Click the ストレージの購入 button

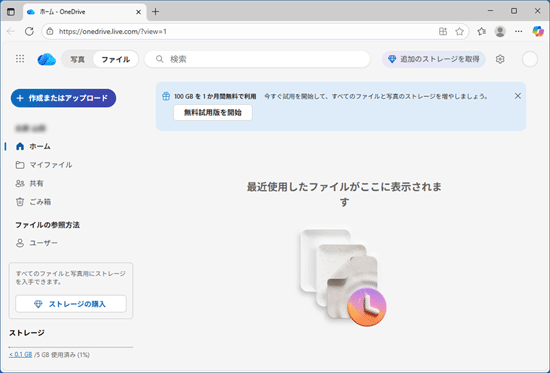click(71, 304)
